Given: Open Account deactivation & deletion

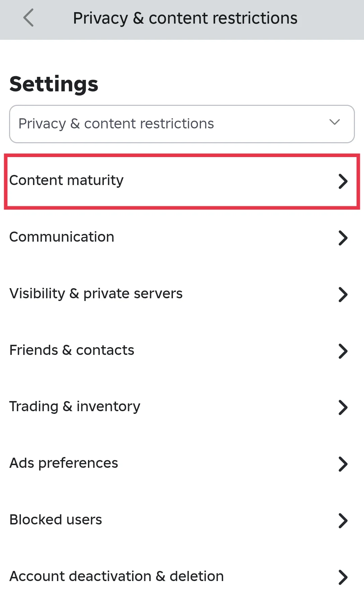Looking at the screenshot, I should coord(116,577).
